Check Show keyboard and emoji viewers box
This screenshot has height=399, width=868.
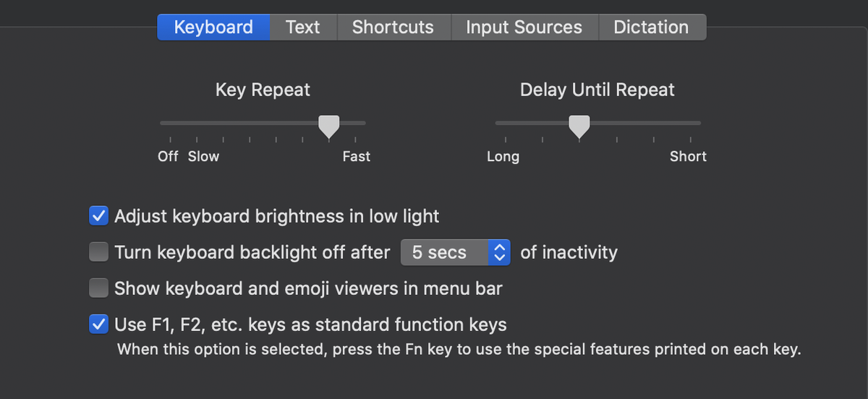pyautogui.click(x=98, y=288)
